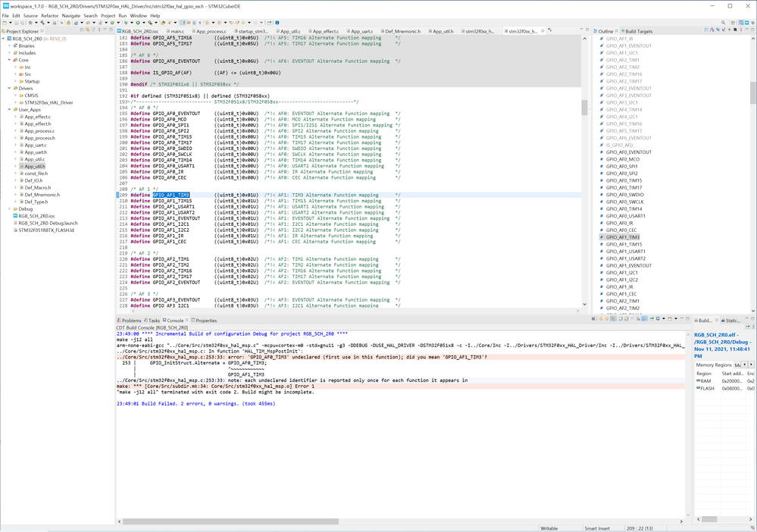Expand the Binaries node
Viewport: 757px width, 532px height.
click(9, 46)
